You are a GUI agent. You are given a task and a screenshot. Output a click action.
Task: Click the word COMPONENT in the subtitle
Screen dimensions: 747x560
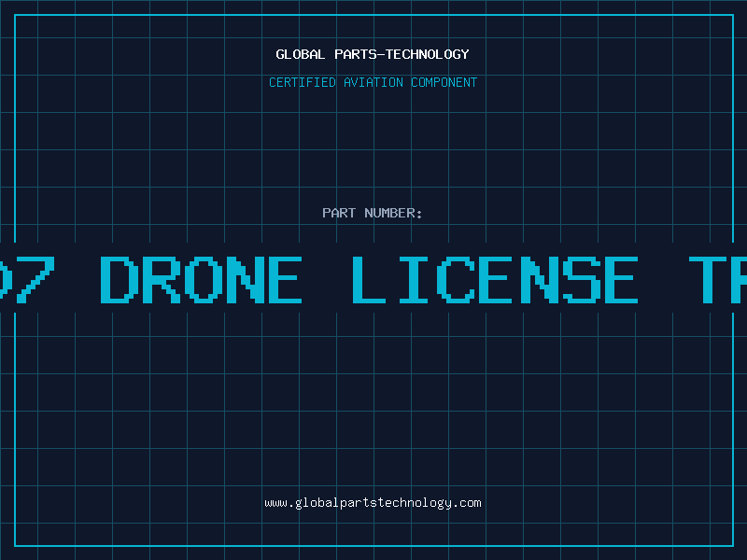click(x=444, y=82)
